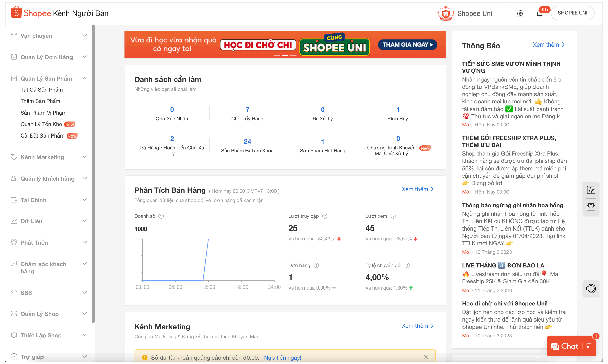The image size is (608, 364).
Task: Pop out the chat window icon
Action: [x=589, y=346]
